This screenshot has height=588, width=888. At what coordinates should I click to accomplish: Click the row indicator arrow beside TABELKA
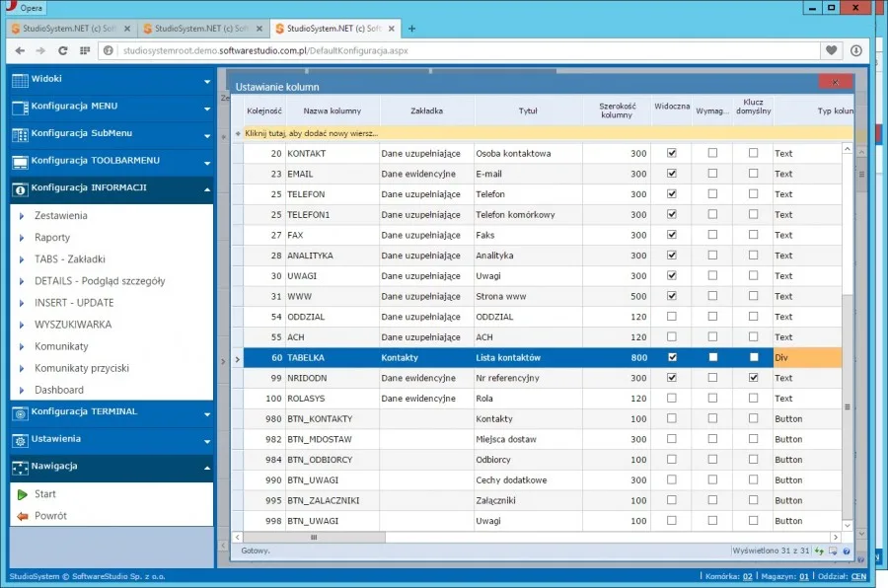(x=237, y=358)
